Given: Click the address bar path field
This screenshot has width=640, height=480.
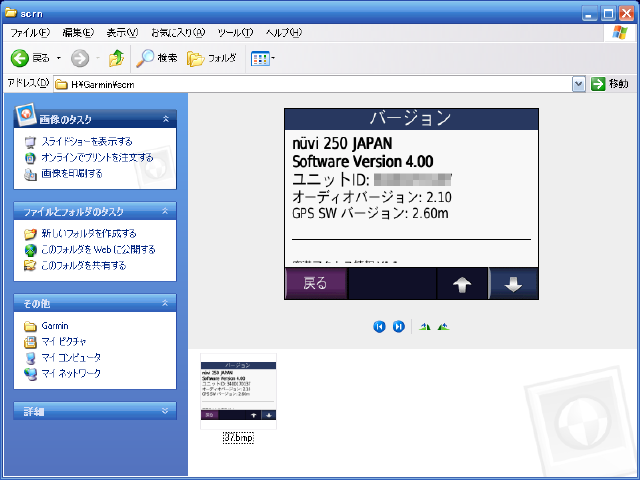Looking at the screenshot, I should pyautogui.click(x=313, y=84).
